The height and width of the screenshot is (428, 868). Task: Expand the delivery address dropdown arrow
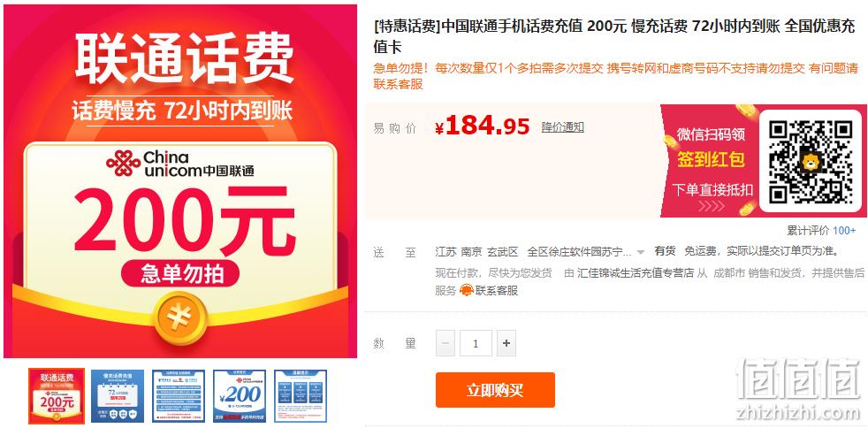[x=641, y=252]
